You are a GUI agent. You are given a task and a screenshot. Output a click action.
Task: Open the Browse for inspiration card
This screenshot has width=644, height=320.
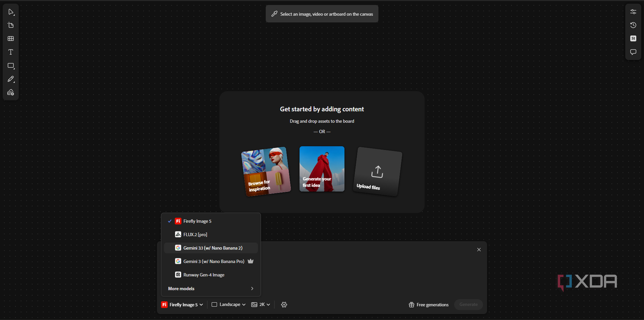pyautogui.click(x=266, y=171)
